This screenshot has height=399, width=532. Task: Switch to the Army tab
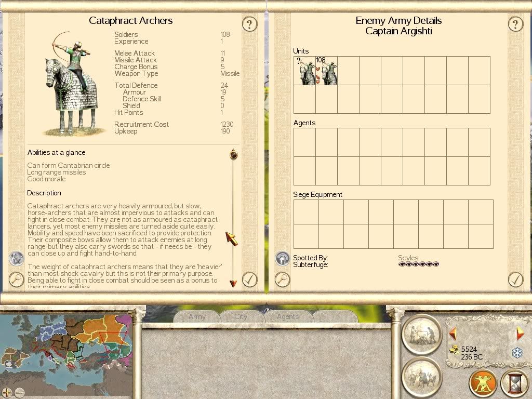click(197, 316)
